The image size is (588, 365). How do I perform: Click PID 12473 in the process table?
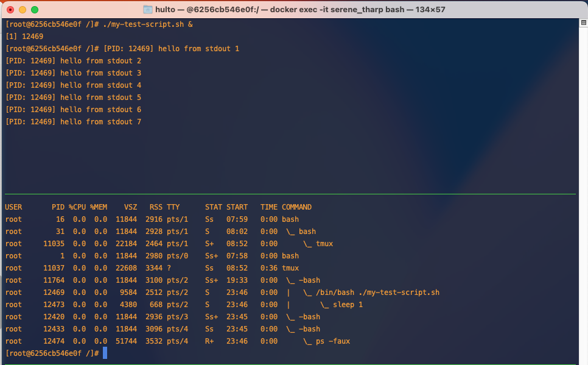click(54, 305)
